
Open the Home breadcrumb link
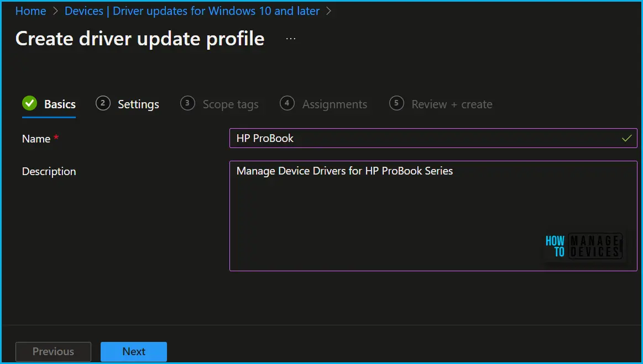click(x=31, y=11)
